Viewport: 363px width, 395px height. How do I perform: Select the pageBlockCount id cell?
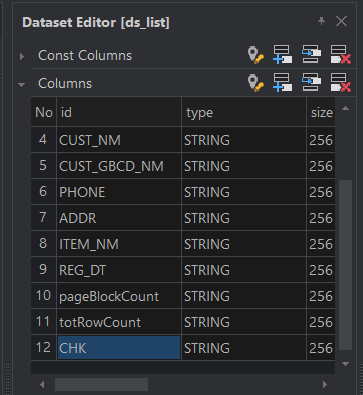point(119,296)
